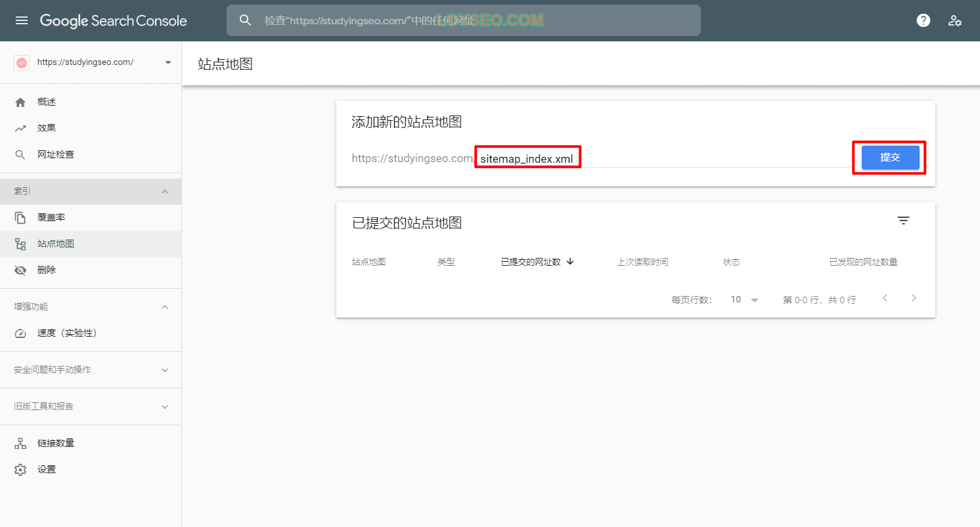Click the 站点地图 page title
980x527 pixels.
point(225,64)
